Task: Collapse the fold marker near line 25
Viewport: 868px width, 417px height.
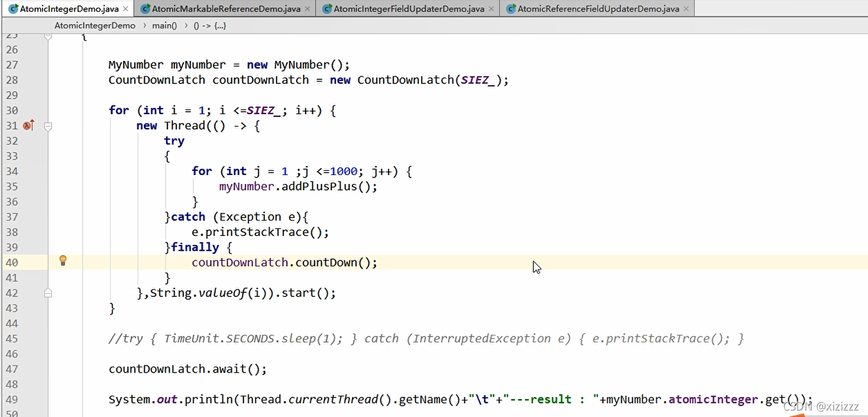Action: [x=48, y=37]
